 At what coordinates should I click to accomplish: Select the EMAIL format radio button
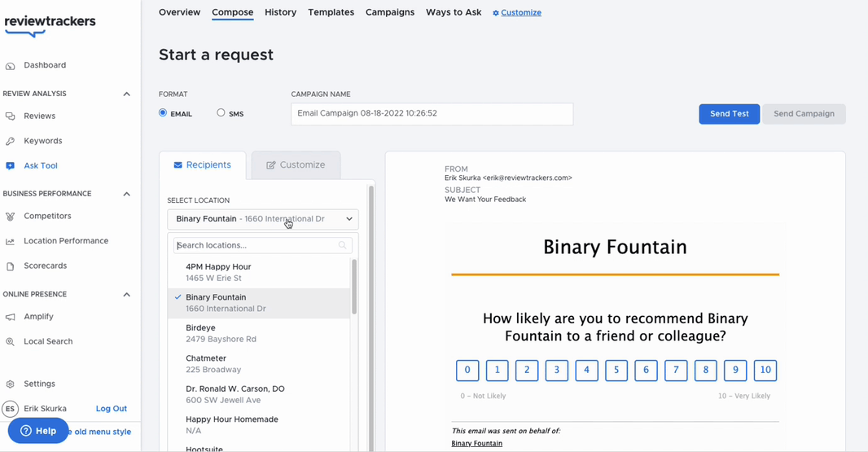coord(163,112)
